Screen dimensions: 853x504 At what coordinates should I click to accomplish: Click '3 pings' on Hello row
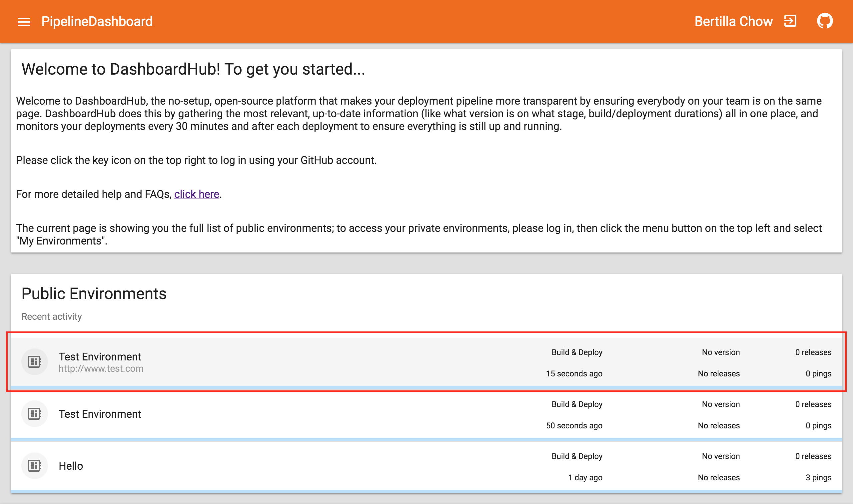tap(818, 477)
